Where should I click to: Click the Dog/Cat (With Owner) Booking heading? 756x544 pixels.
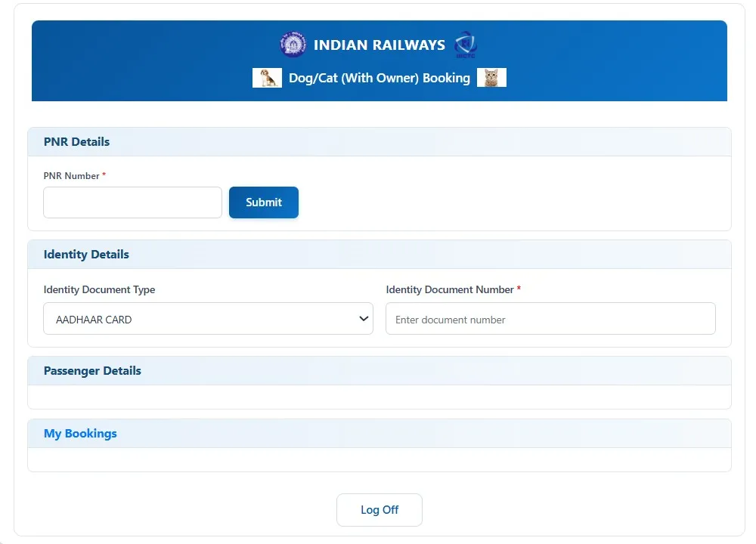pos(380,78)
